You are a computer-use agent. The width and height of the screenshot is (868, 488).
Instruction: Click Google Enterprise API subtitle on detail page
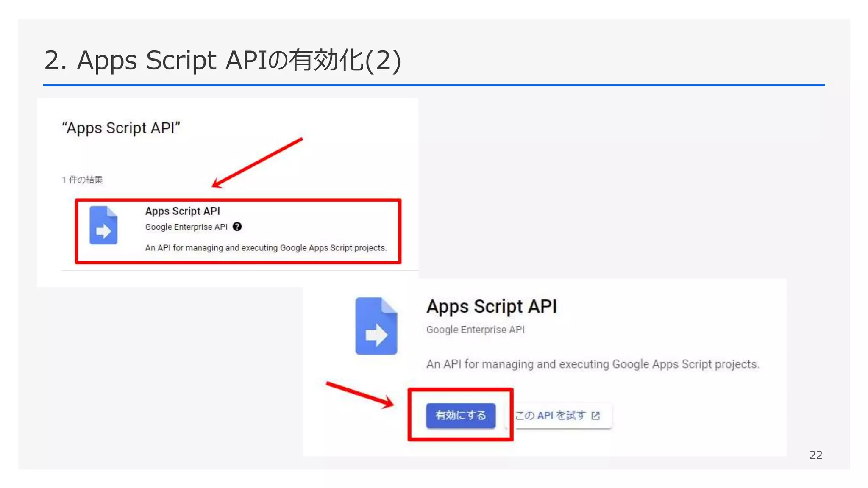point(475,330)
